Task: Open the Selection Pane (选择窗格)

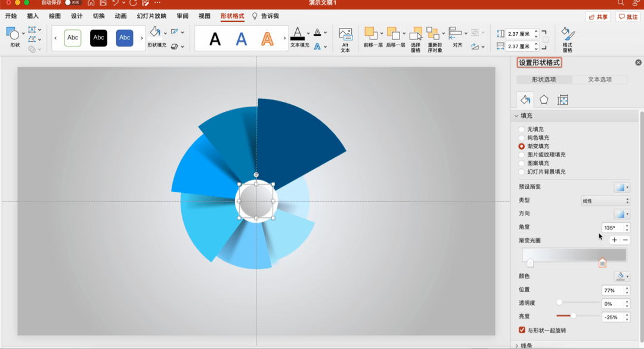Action: pos(416,35)
